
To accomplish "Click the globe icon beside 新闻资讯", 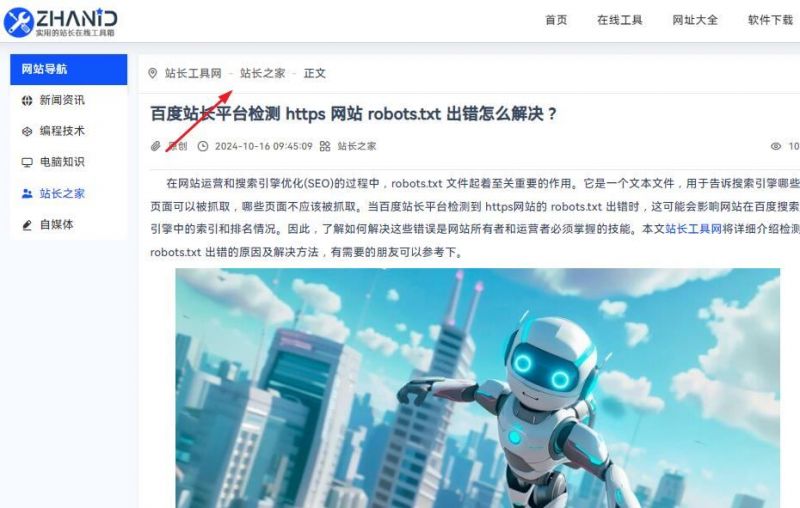I will pos(27,100).
